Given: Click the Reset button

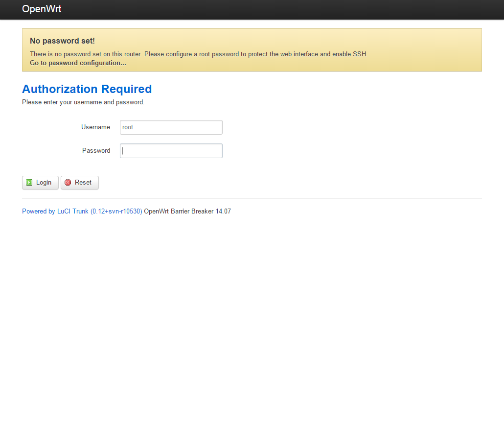Looking at the screenshot, I should 79,183.
